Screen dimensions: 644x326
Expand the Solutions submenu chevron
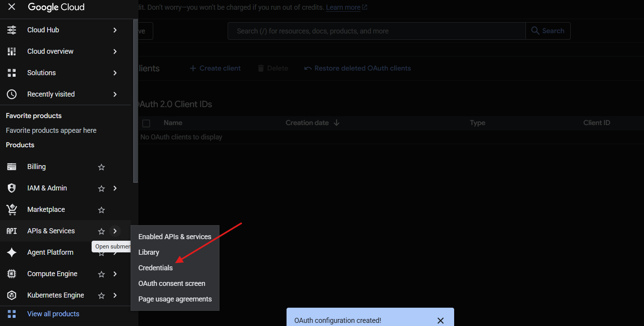click(115, 73)
